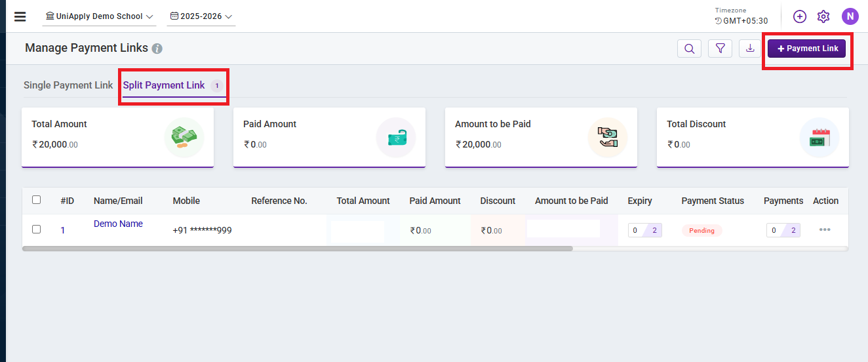Click the Pending payment status badge

701,230
